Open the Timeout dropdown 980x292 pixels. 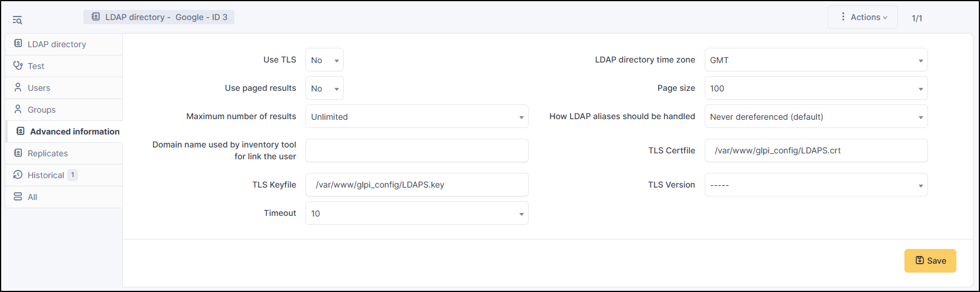[416, 214]
